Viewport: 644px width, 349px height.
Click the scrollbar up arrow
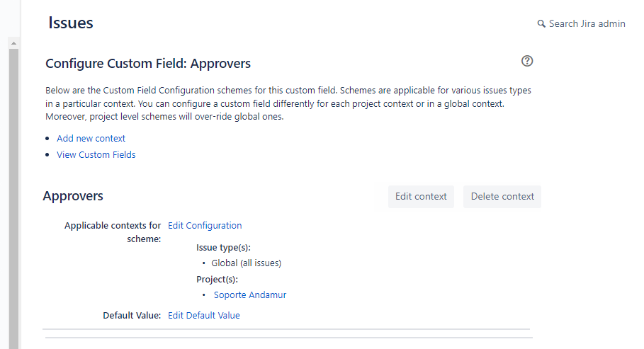13,43
